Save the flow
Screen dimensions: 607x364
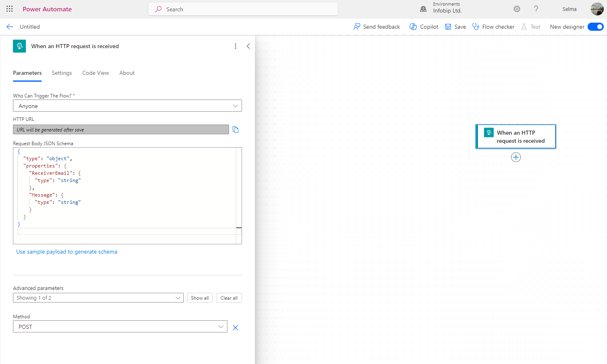coord(455,27)
